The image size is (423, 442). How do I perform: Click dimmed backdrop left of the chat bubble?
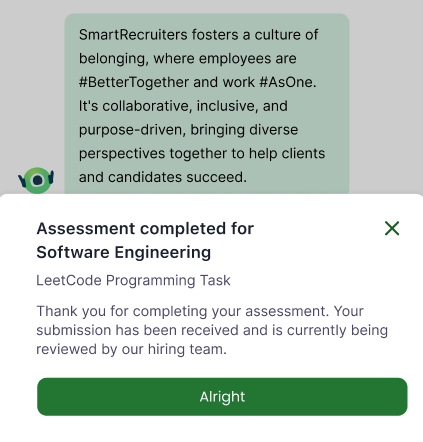pyautogui.click(x=32, y=83)
